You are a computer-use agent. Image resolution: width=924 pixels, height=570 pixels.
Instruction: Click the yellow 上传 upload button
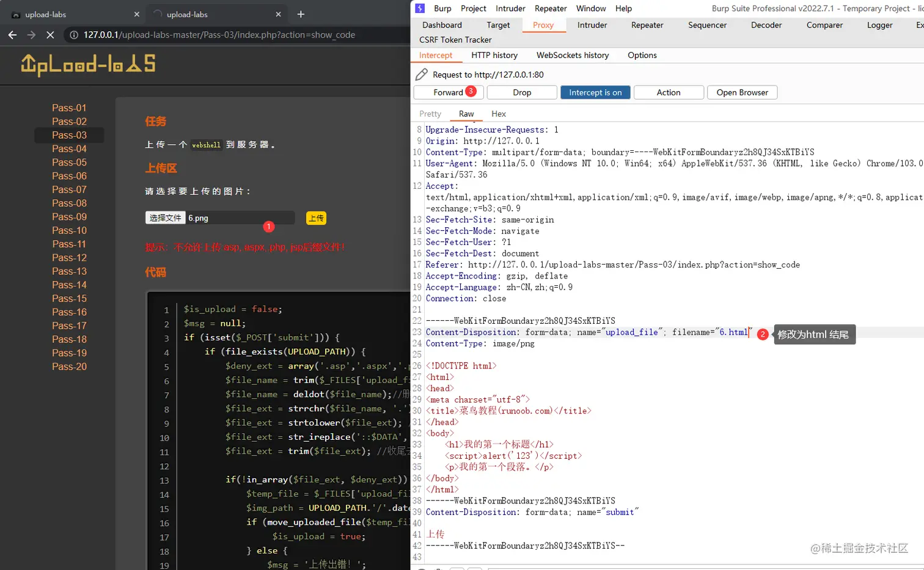click(x=316, y=218)
